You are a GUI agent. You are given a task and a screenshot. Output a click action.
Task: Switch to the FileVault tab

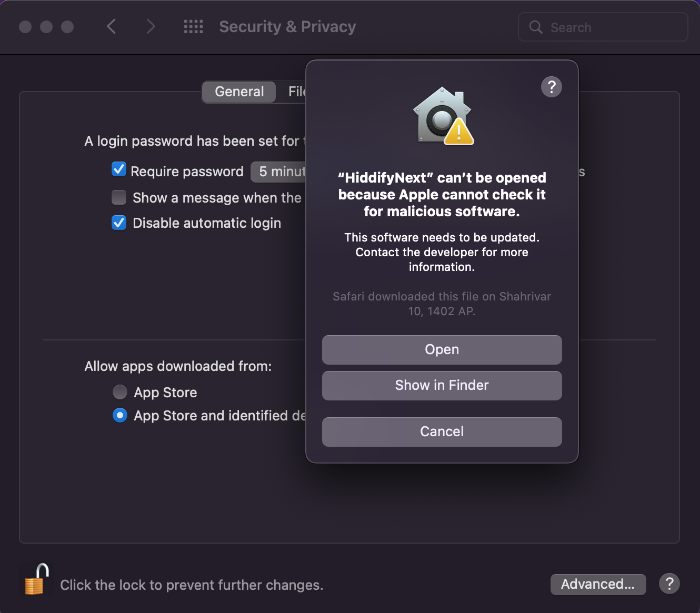296,92
